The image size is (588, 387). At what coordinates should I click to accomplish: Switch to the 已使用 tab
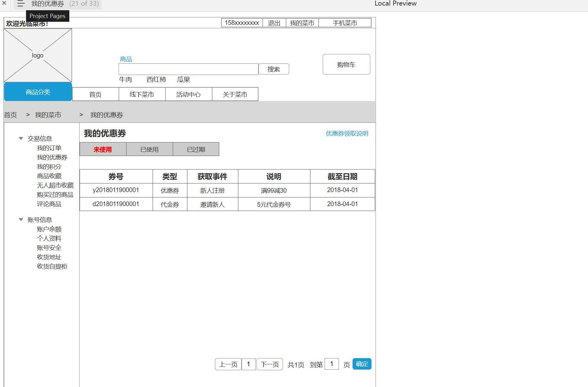point(149,149)
